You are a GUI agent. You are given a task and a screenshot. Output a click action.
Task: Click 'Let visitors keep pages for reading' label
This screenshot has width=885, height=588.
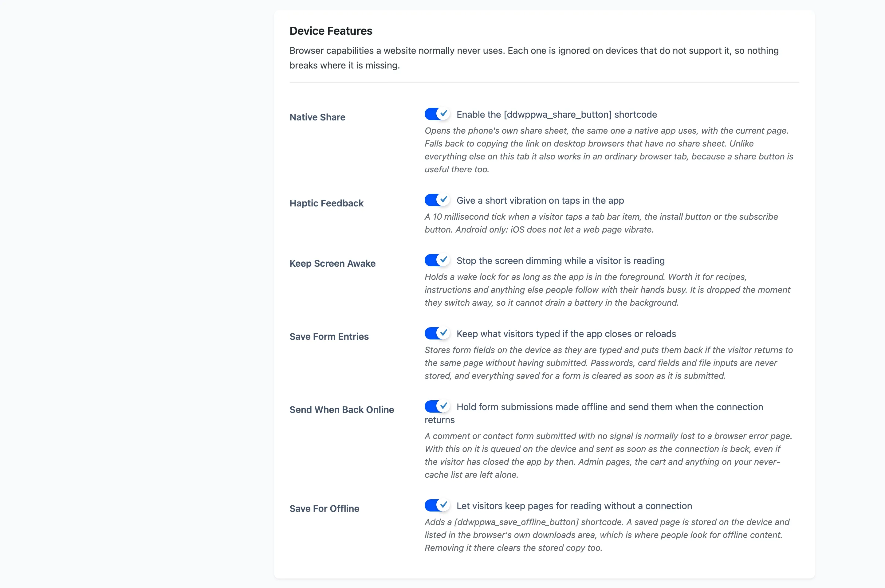574,506
